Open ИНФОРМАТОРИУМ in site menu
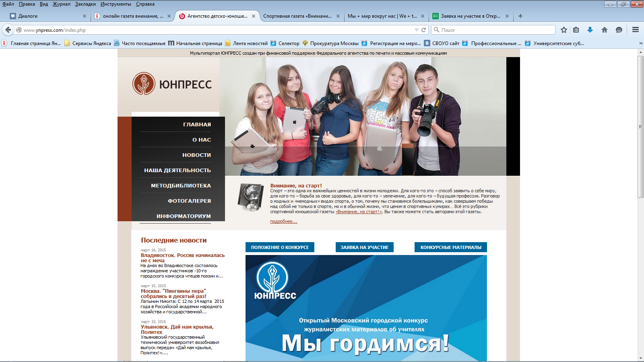The width and height of the screenshot is (644, 362). point(184,216)
